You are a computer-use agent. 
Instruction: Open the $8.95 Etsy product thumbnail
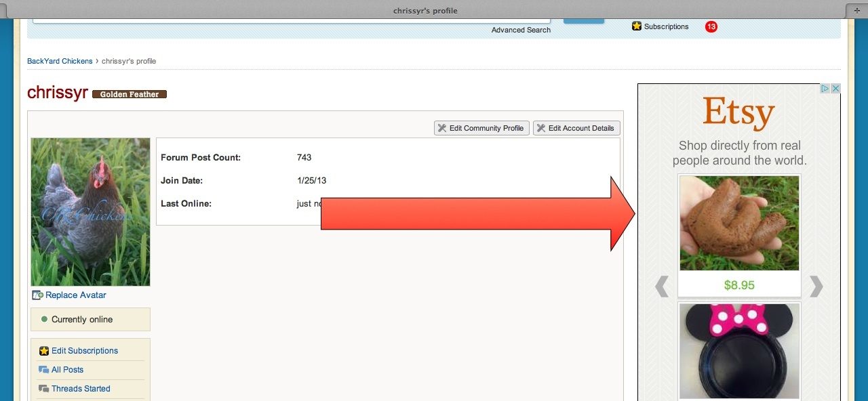pyautogui.click(x=739, y=224)
